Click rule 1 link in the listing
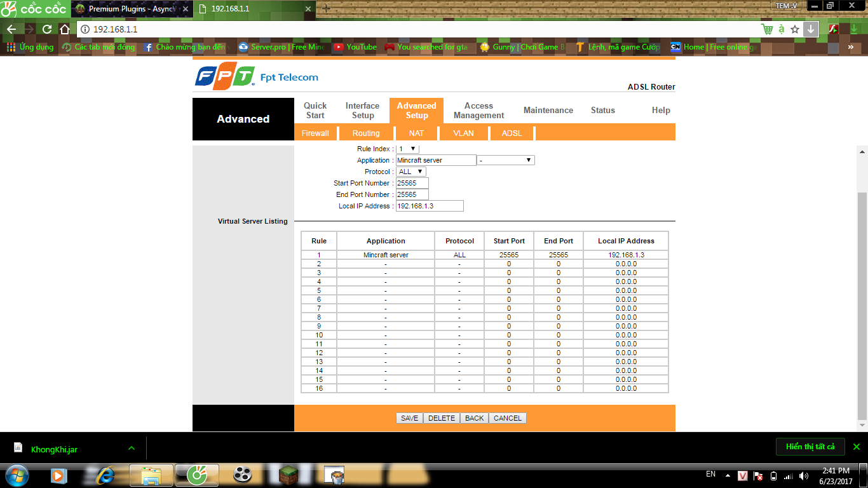The width and height of the screenshot is (868, 488). [319, 255]
